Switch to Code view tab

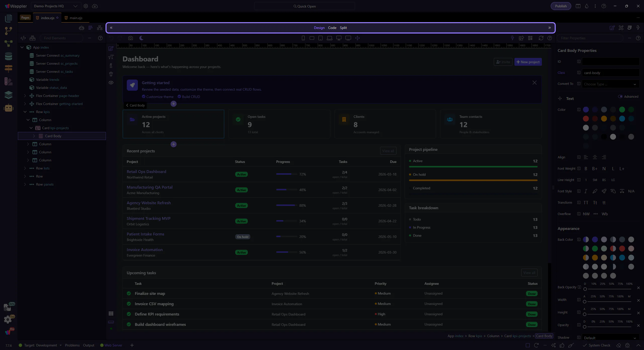coord(332,28)
